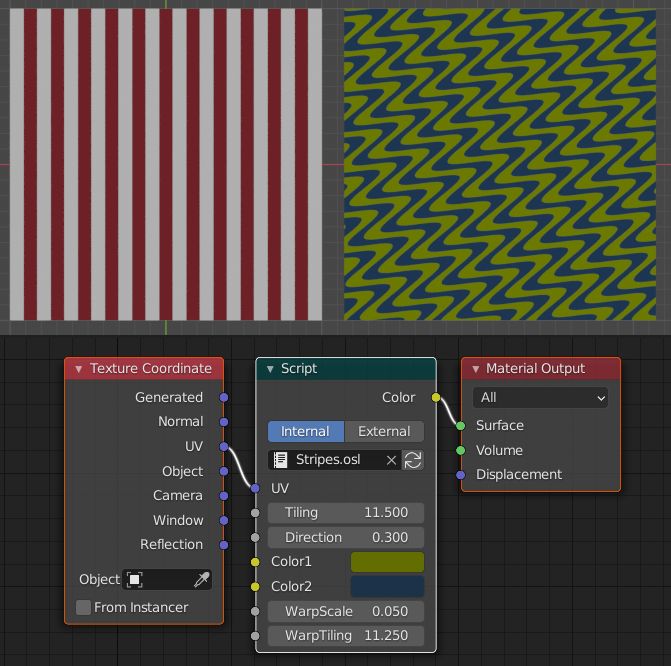Enable From Instancer checkbox
The width and height of the screenshot is (671, 666).
pyautogui.click(x=83, y=607)
